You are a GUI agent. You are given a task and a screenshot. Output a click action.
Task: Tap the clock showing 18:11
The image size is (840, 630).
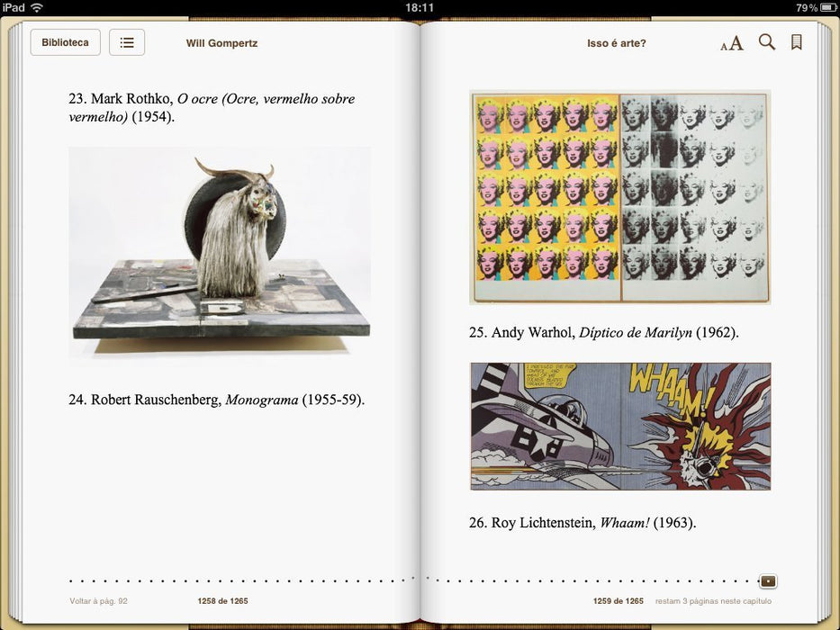point(420,7)
